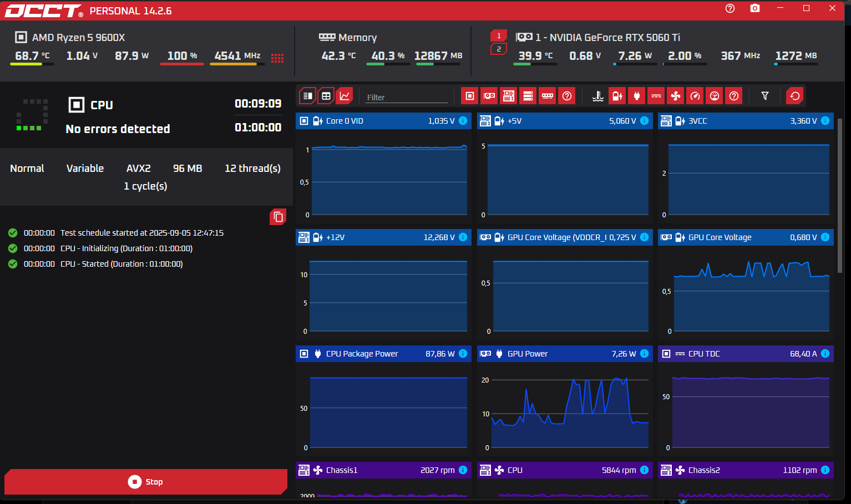The image size is (851, 504).
Task: Switch monitoring to the table view
Action: (x=326, y=96)
